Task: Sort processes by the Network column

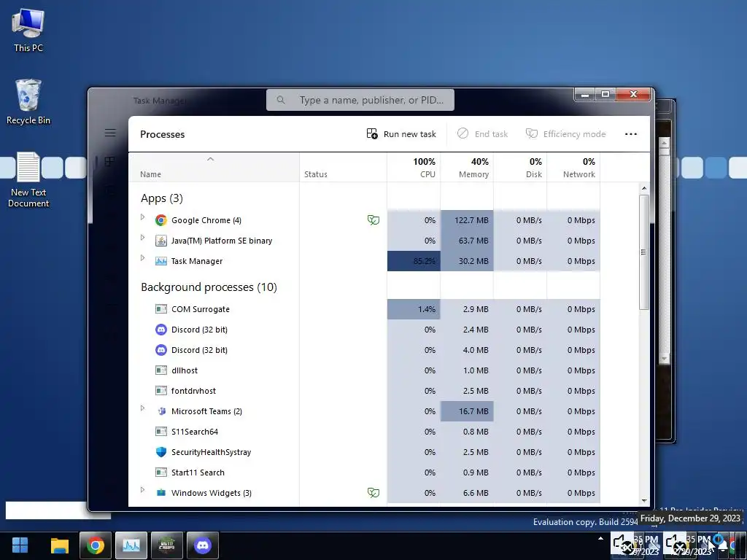Action: [x=573, y=167]
